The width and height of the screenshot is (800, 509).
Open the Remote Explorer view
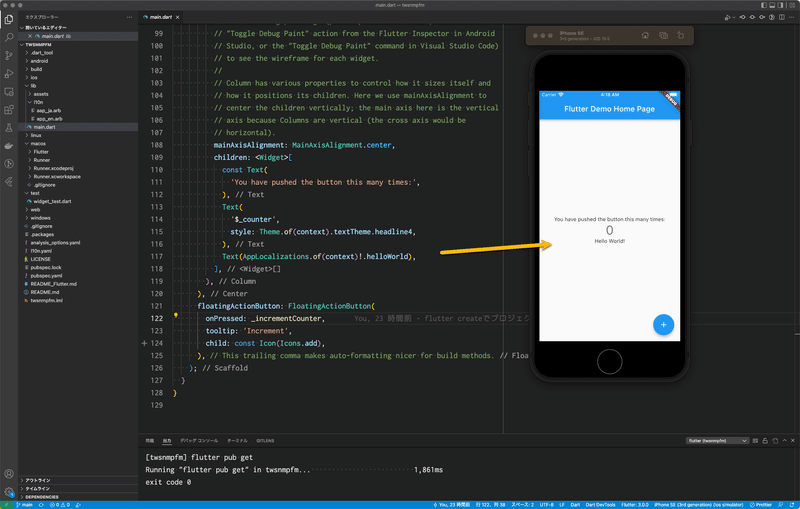(9, 92)
